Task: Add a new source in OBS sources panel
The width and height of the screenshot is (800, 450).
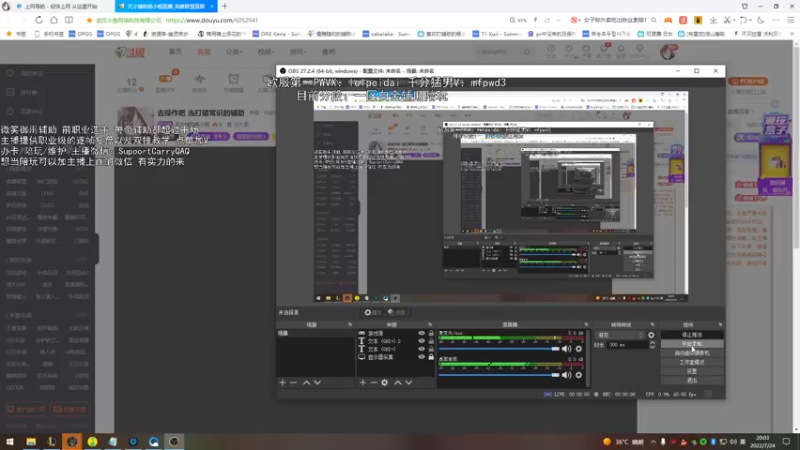Action: 362,382
